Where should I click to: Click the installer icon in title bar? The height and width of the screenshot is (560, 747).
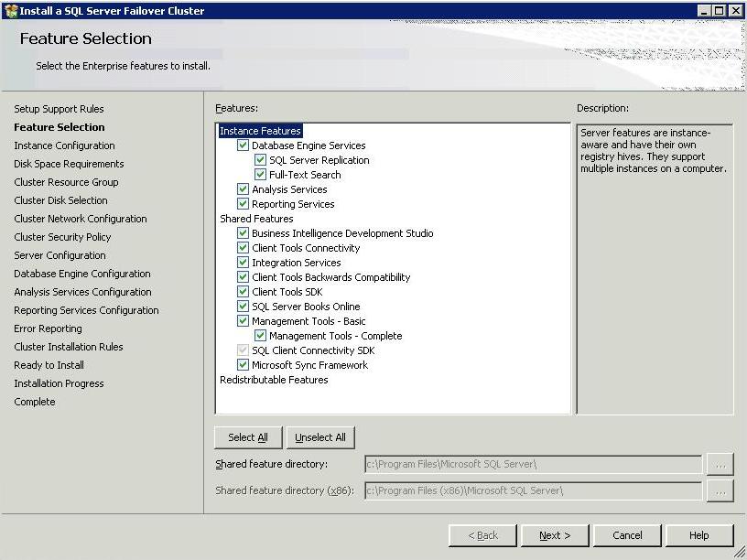(9, 8)
